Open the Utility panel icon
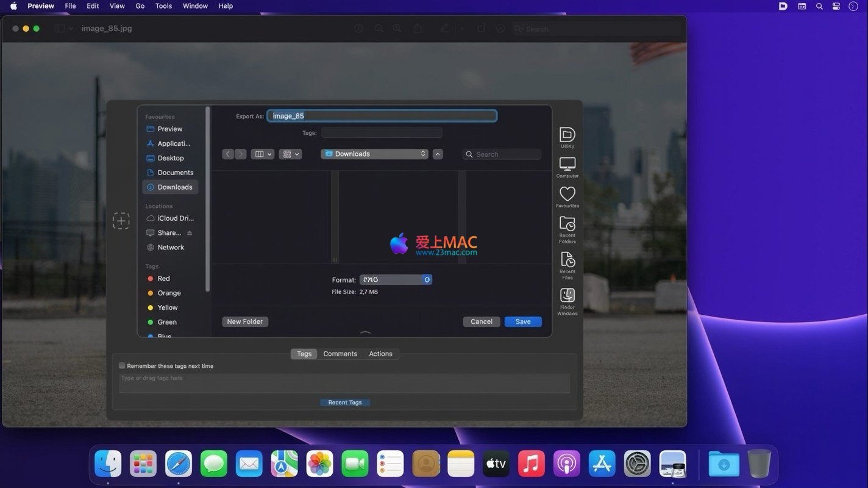This screenshot has width=868, height=488. [567, 135]
